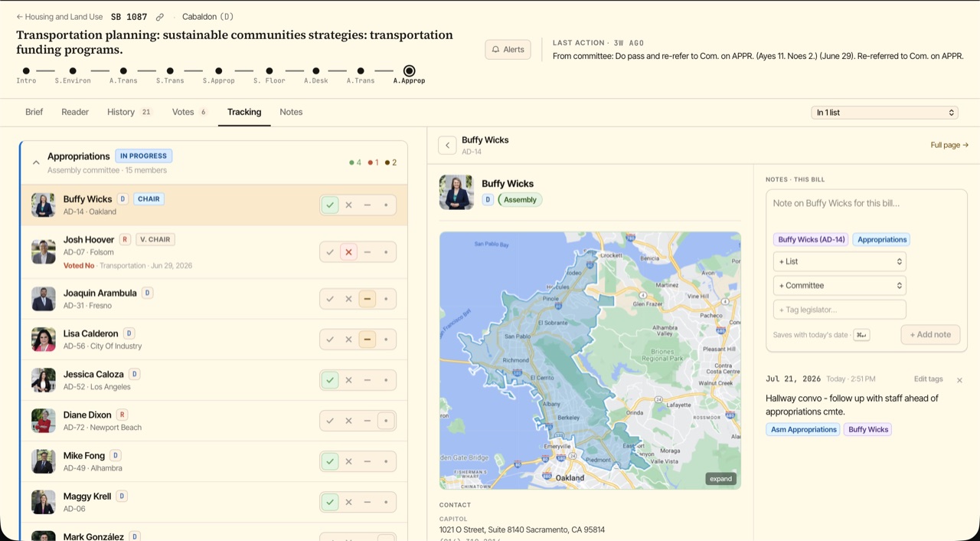Open the Brief tab

[x=34, y=112]
